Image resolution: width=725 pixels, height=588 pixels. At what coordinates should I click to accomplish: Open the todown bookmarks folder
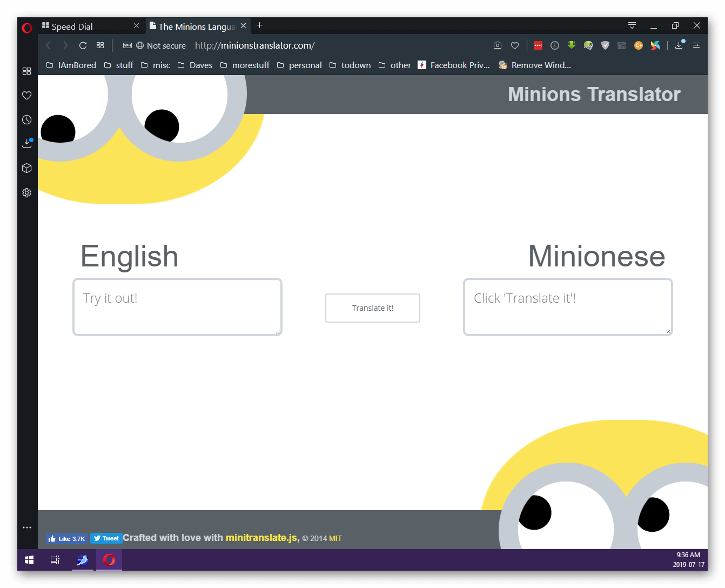point(350,65)
